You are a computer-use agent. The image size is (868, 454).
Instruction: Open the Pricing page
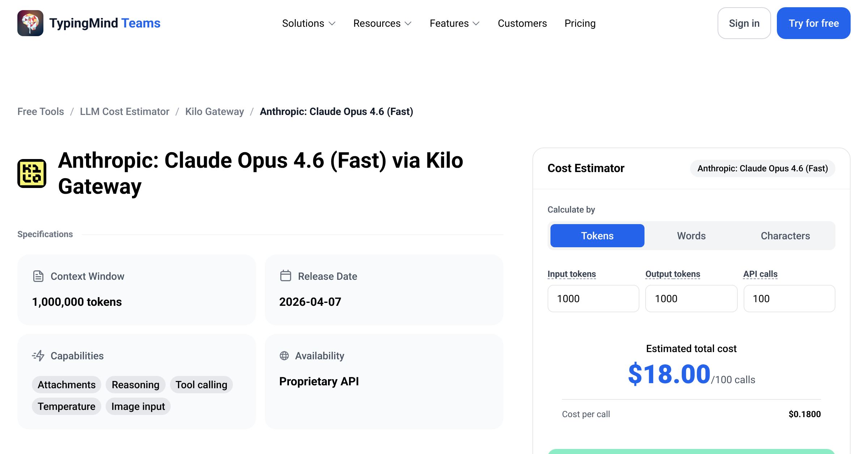[x=580, y=23]
